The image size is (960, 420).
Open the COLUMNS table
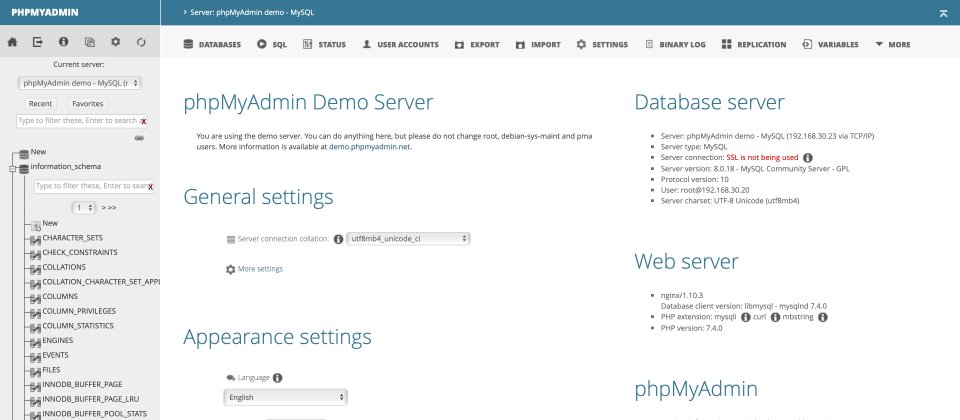pyautogui.click(x=60, y=296)
